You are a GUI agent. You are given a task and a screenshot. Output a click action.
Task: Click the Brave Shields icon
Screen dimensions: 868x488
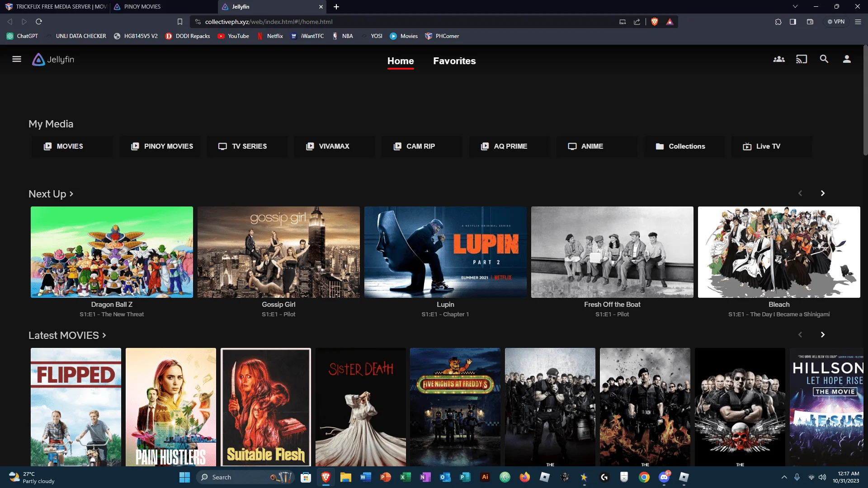coord(654,22)
